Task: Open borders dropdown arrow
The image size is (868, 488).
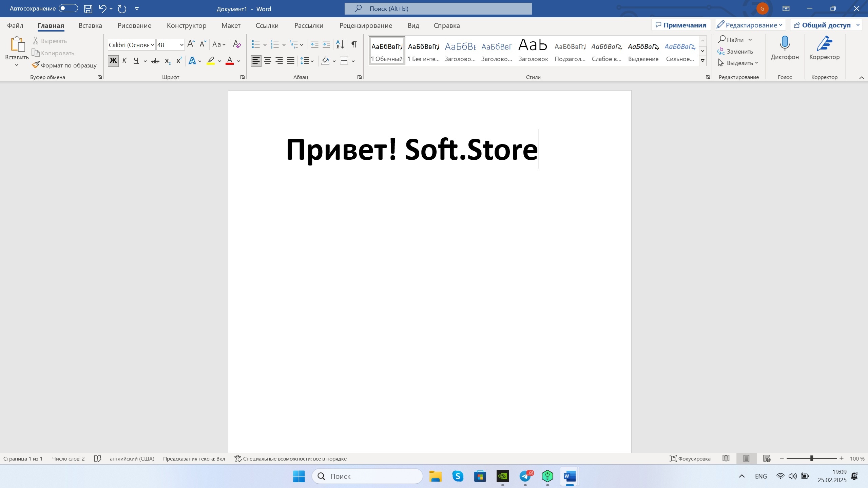Action: pos(353,61)
